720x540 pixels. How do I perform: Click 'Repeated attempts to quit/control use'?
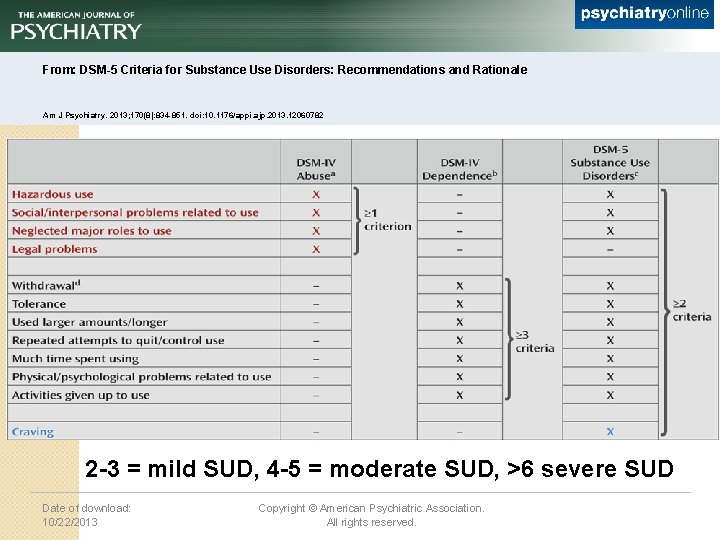click(x=118, y=340)
